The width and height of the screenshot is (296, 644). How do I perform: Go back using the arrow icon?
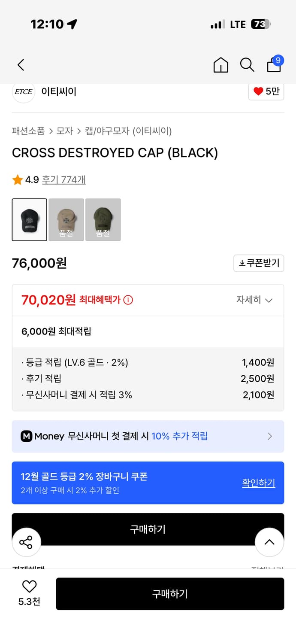coord(20,65)
